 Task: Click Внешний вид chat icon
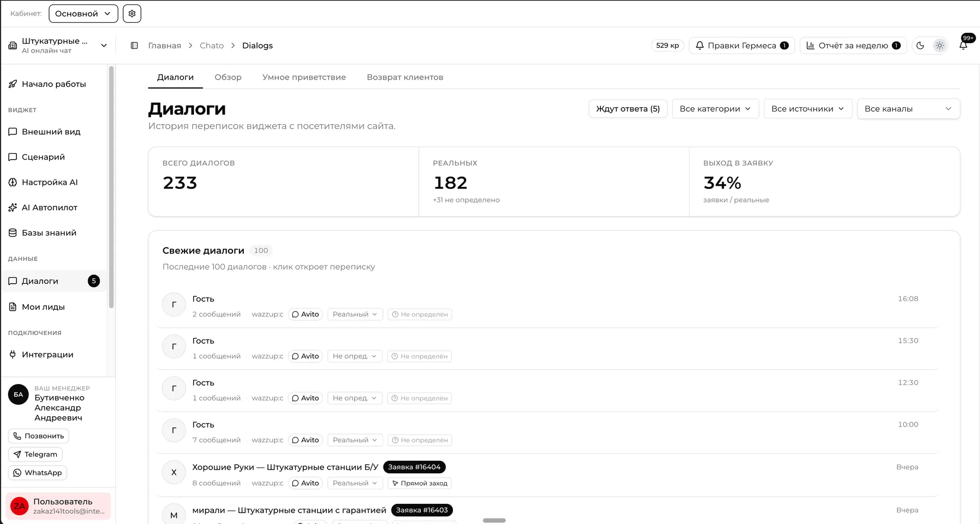(x=13, y=132)
